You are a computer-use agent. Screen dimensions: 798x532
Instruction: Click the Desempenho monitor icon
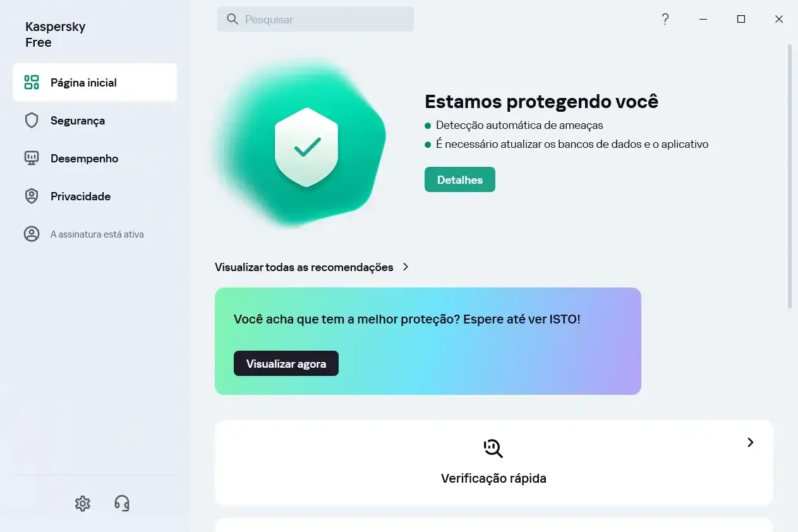32,158
